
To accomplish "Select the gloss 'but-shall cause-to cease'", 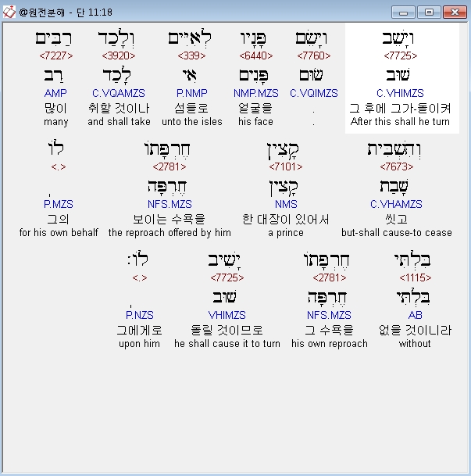I will click(x=397, y=233).
